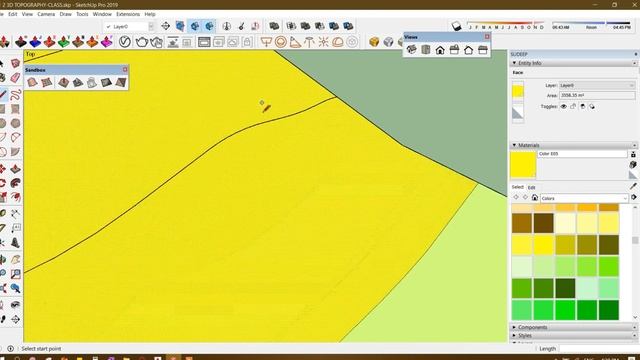Select the Line pencil tool in left toolbar
Image resolution: width=640 pixels, height=360 pixels.
[x=3, y=94]
